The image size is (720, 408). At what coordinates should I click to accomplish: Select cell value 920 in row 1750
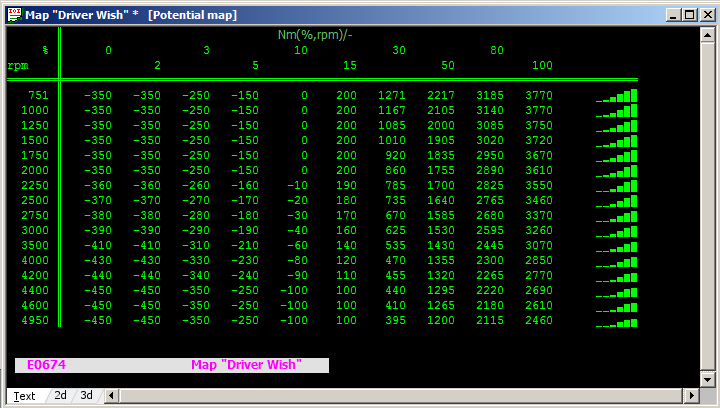395,156
